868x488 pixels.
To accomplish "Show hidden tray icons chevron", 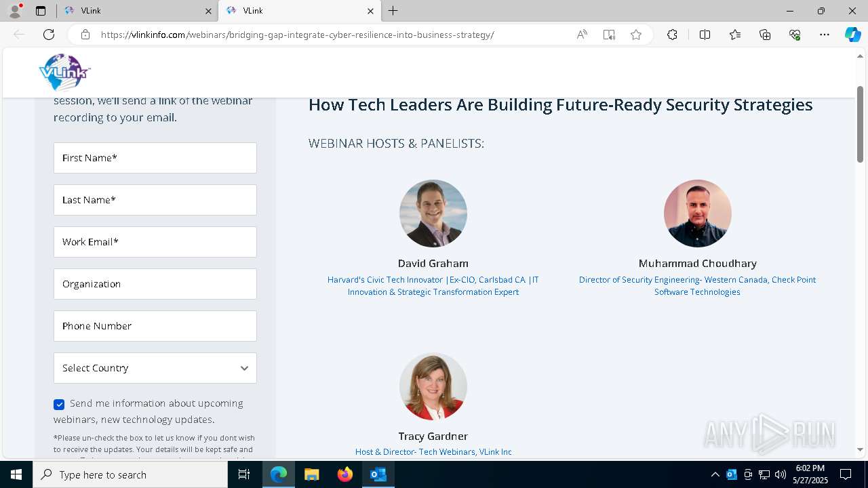I will tap(715, 474).
